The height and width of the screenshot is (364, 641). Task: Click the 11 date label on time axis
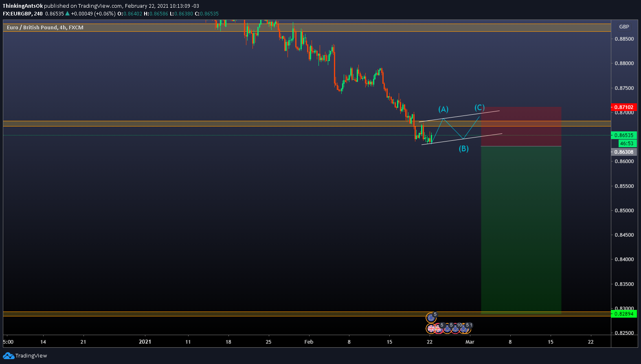point(188,342)
